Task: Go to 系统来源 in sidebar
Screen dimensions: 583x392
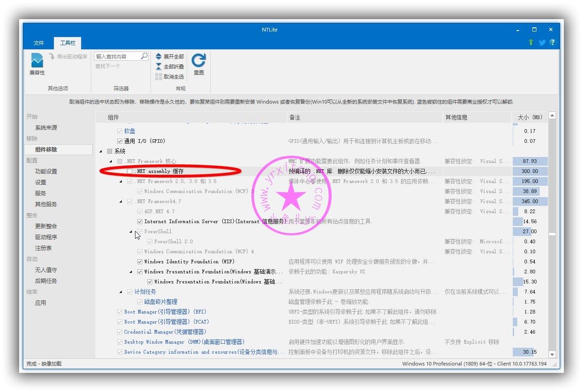Action: [x=46, y=128]
